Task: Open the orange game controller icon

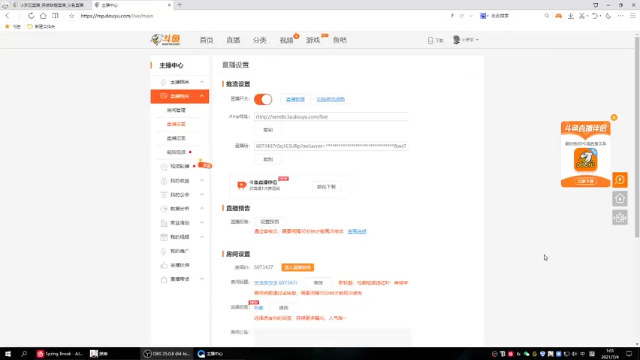Action: click(x=558, y=16)
